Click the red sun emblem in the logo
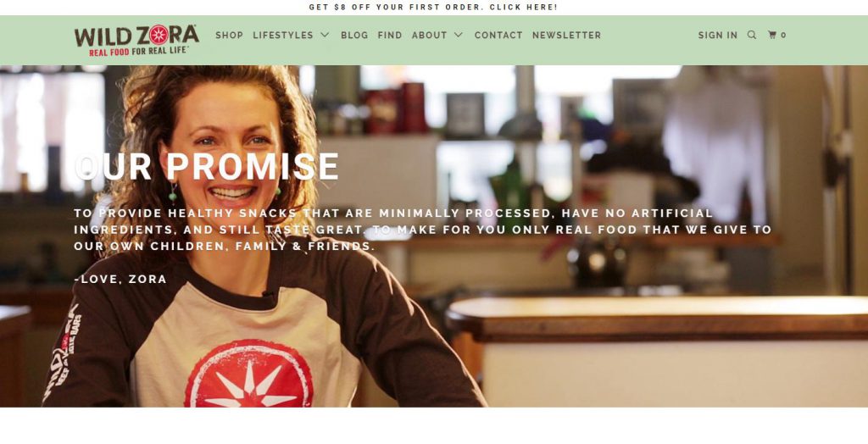This screenshot has height=444, width=868. (x=159, y=35)
